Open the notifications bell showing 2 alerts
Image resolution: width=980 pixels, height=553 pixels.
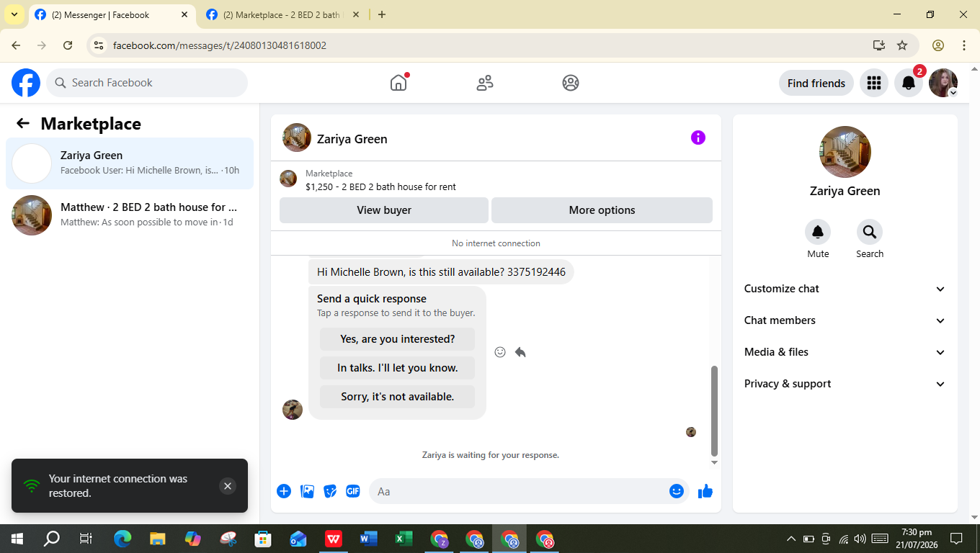909,83
